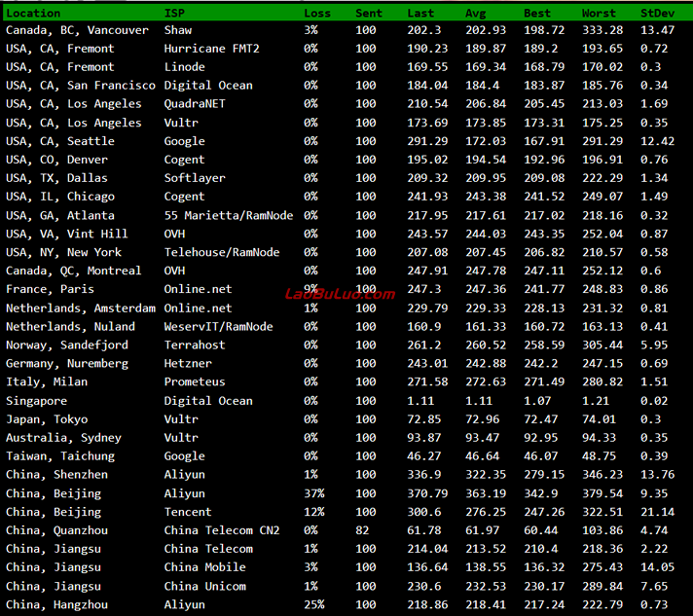Click the 305.44 worst value for Sandefjord
This screenshot has height=616, width=693.
click(x=602, y=345)
